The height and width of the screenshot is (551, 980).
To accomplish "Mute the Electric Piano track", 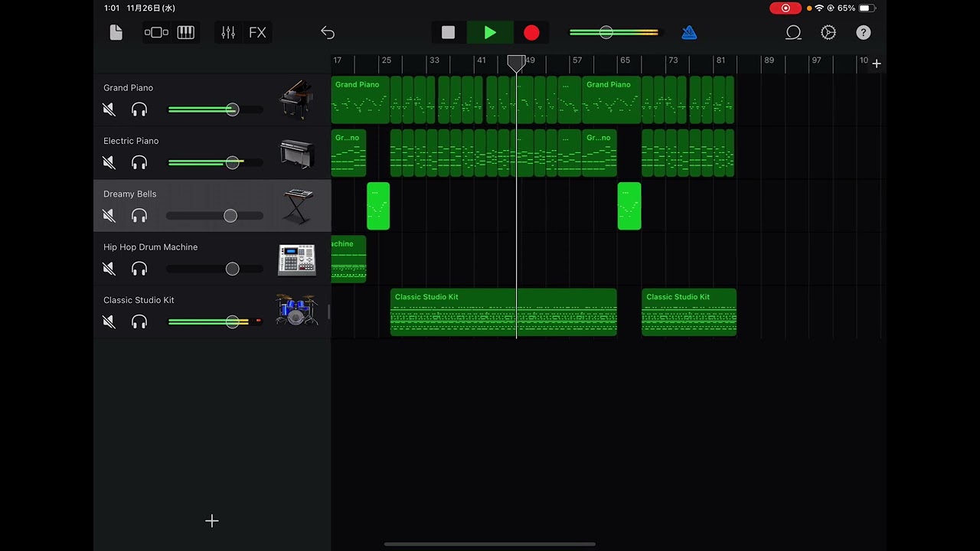I will click(x=109, y=162).
